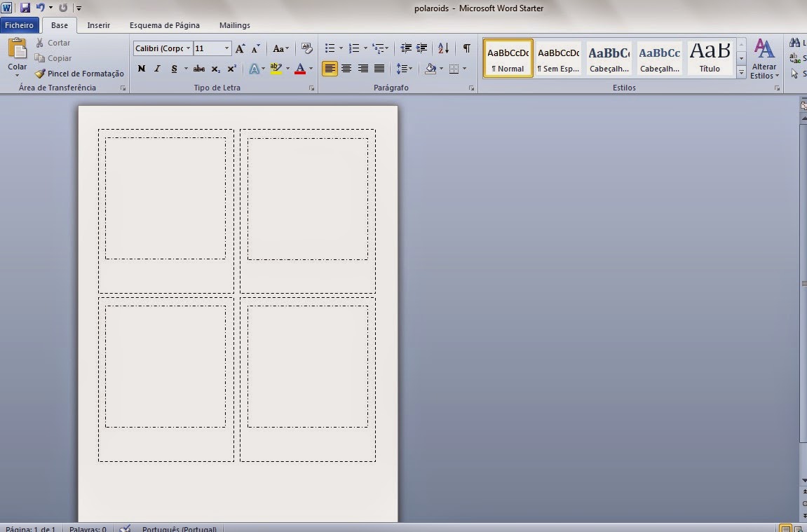807x532 pixels.
Task: Click the Bullets list icon
Action: (330, 48)
